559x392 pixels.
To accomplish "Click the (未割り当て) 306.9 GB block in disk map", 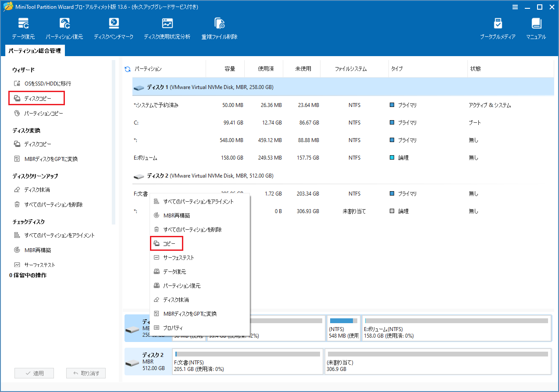I will (438, 362).
